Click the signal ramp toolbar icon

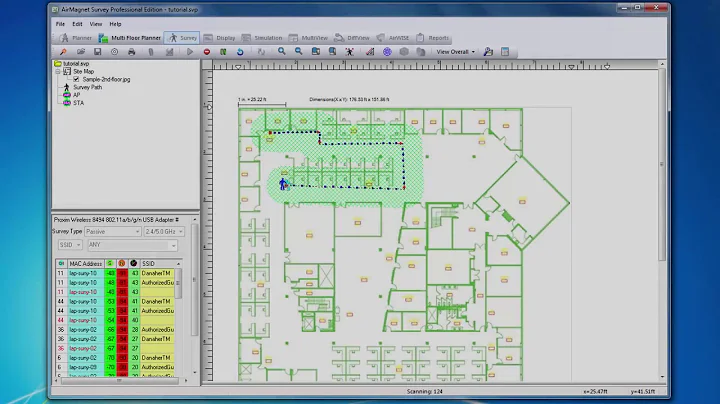pyautogui.click(x=370, y=52)
